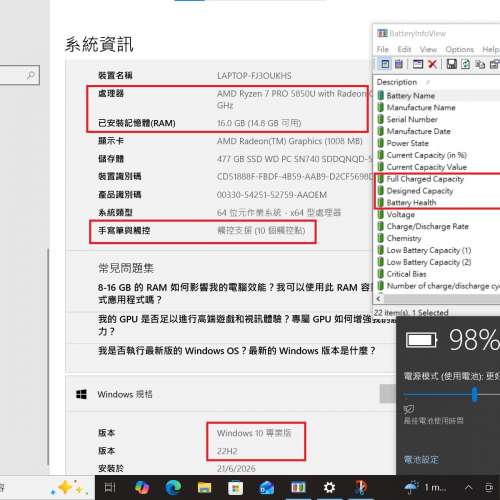Adjust the power mode slider thumb
The width and height of the screenshot is (500, 500).
tap(475, 394)
